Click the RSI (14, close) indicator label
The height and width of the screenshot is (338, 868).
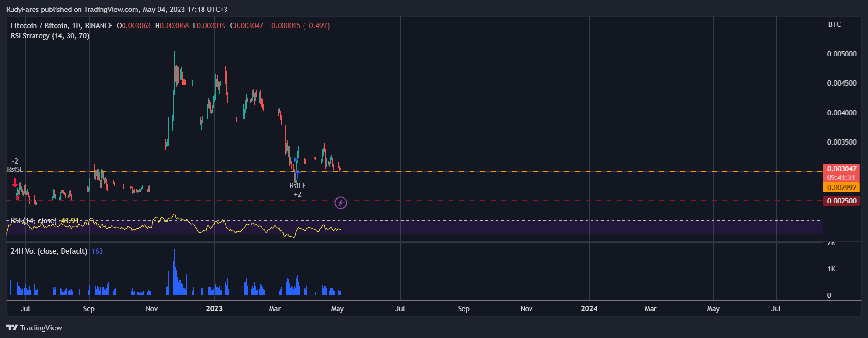(34, 221)
